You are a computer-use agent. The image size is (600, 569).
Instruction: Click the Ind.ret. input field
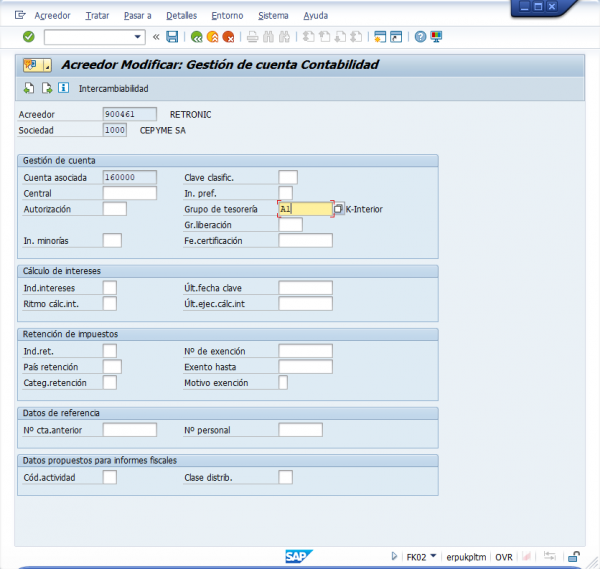(110, 351)
